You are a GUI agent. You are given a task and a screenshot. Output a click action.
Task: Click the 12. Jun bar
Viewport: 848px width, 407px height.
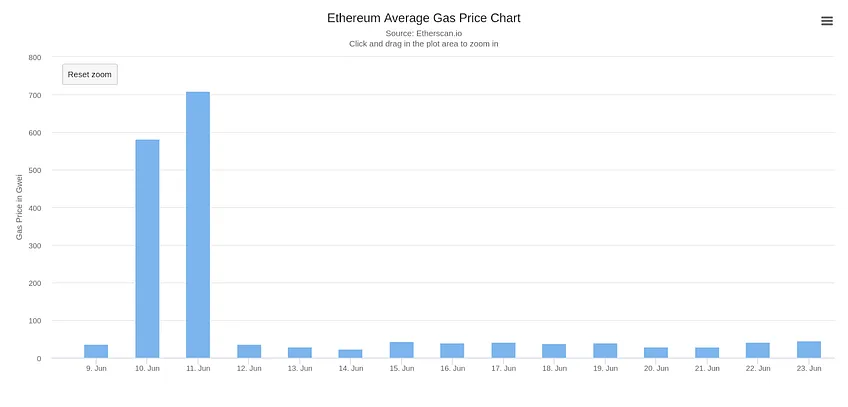click(249, 351)
